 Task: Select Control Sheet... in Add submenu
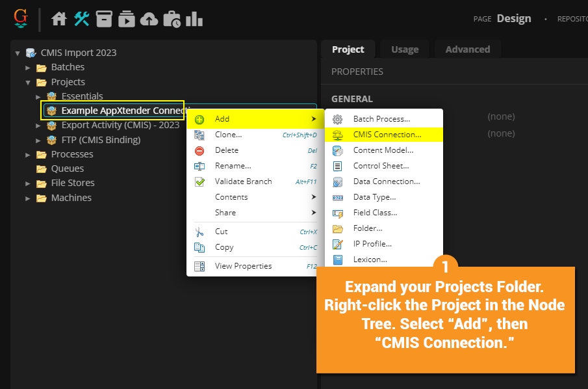384,166
